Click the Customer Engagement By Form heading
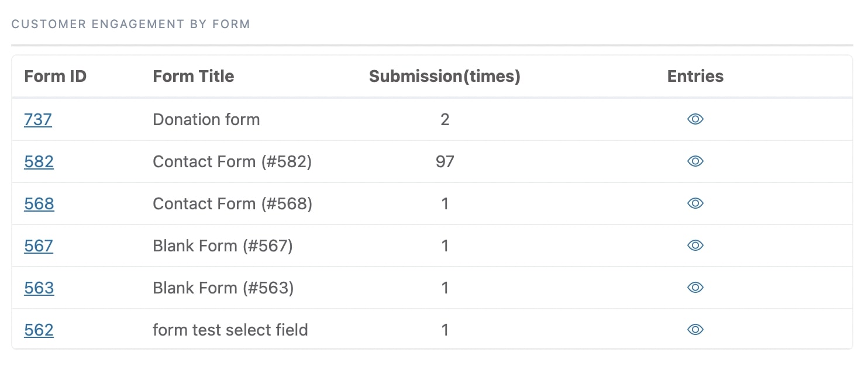 point(131,24)
